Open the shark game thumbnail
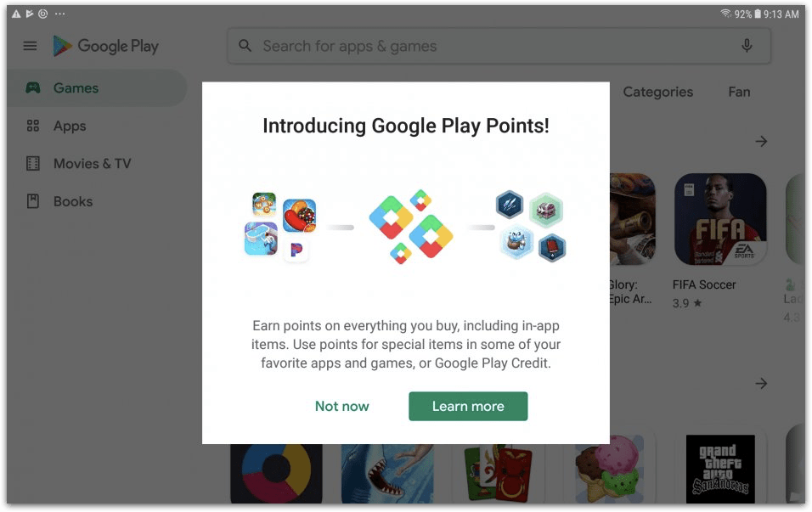The image size is (812, 512). click(387, 473)
